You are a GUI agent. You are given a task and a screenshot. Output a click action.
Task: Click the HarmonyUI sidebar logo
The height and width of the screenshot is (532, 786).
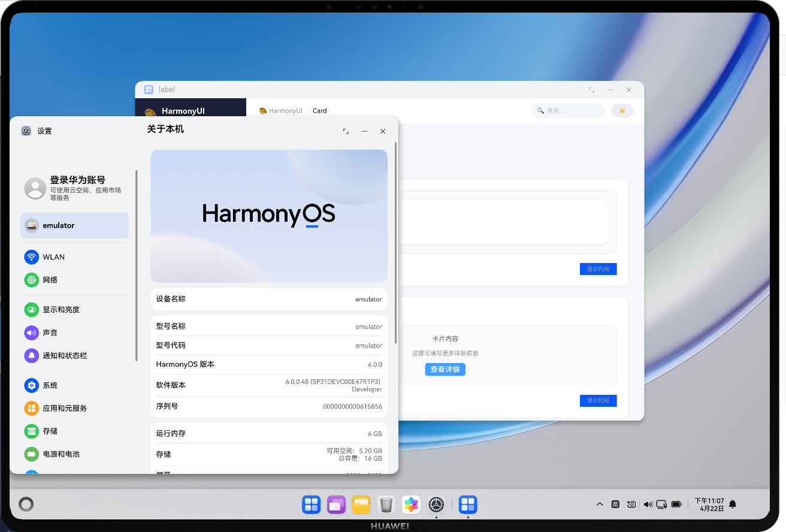point(150,111)
